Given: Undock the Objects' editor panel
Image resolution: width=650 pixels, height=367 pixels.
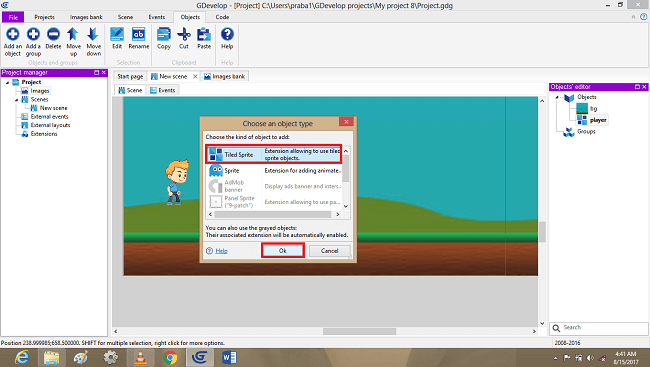Looking at the screenshot, I should coord(637,87).
